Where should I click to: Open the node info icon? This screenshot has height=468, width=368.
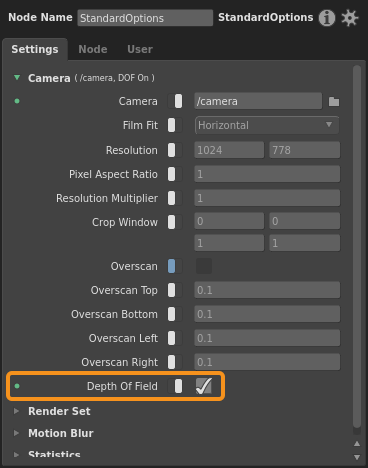pos(326,18)
